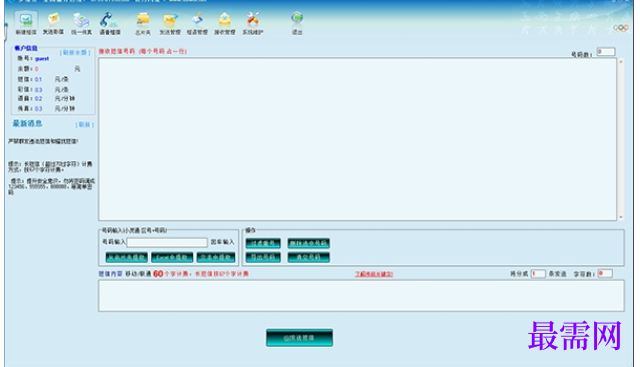Open the Voice SMS (语音短信) phone icon
The image size is (640, 367).
click(x=110, y=23)
